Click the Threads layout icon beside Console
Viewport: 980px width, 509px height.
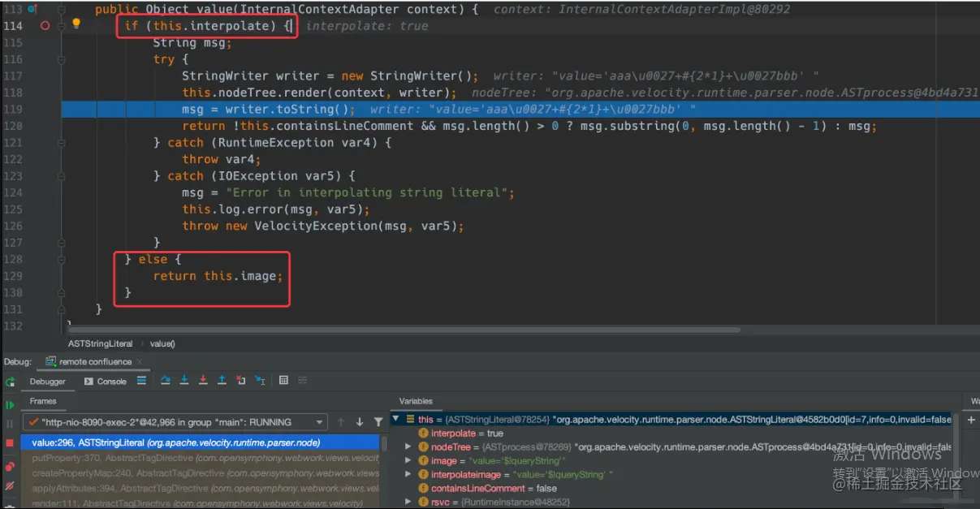point(141,381)
